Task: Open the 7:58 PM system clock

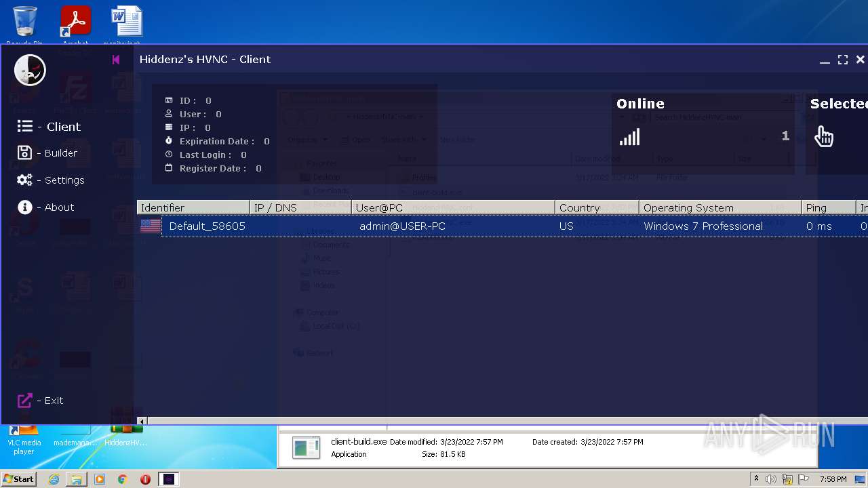Action: [833, 479]
